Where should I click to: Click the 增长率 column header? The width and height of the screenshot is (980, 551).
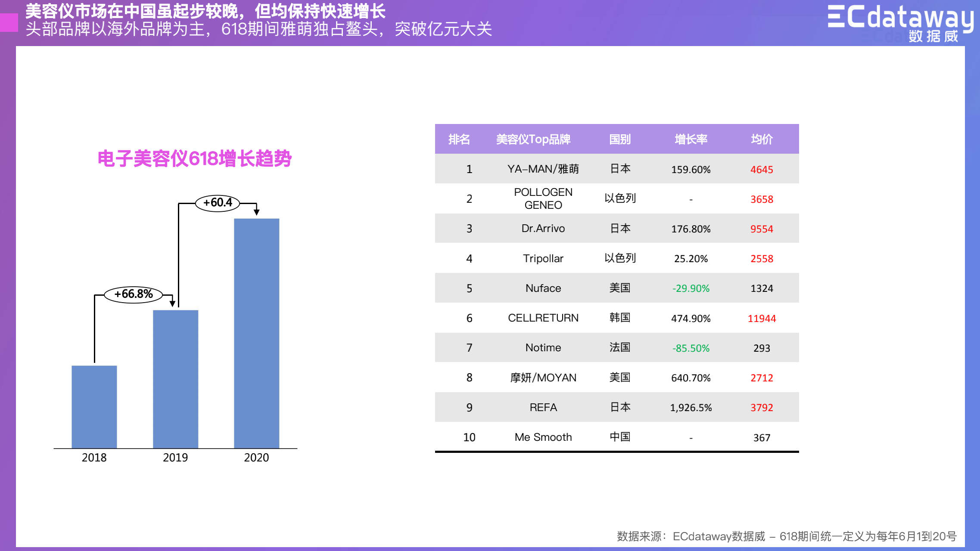coord(691,139)
